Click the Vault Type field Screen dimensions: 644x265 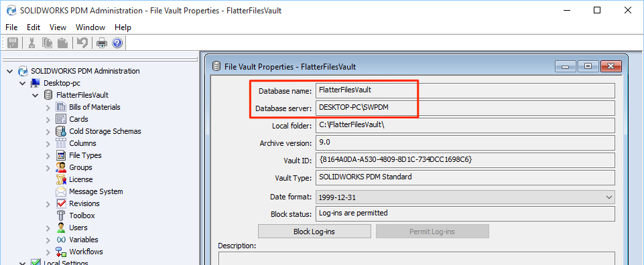click(x=465, y=177)
